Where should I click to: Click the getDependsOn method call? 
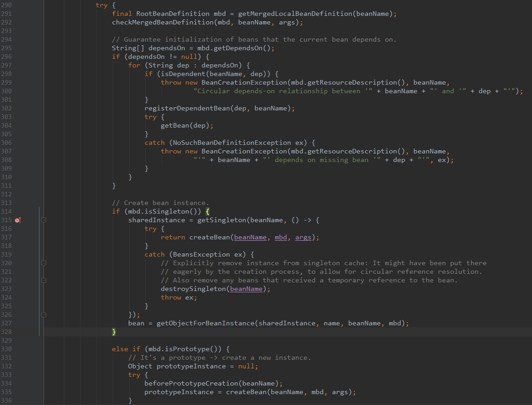click(238, 48)
